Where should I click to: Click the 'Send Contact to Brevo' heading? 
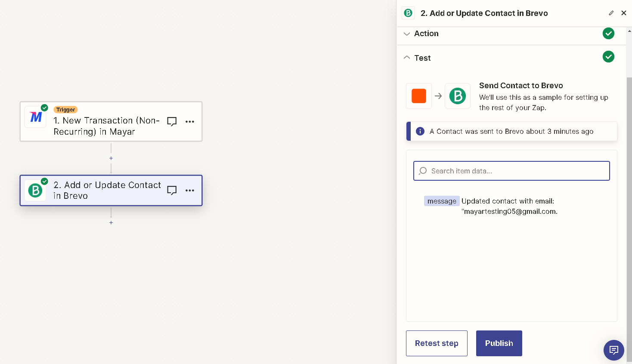point(521,86)
